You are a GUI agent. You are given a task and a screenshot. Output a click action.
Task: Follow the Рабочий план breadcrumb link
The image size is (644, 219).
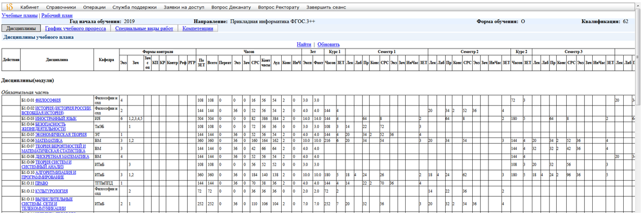(57, 15)
